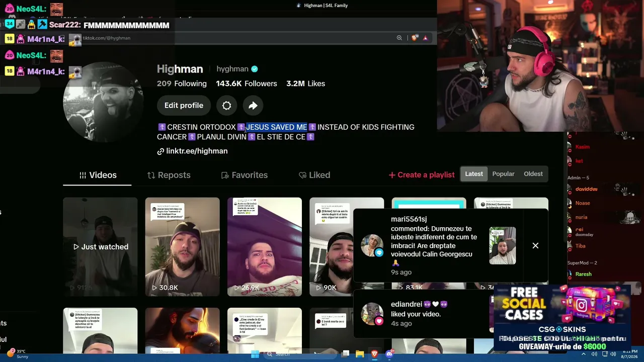Click the Brave Rewards triangle icon
Viewport: 644px width, 362px height.
point(425,38)
